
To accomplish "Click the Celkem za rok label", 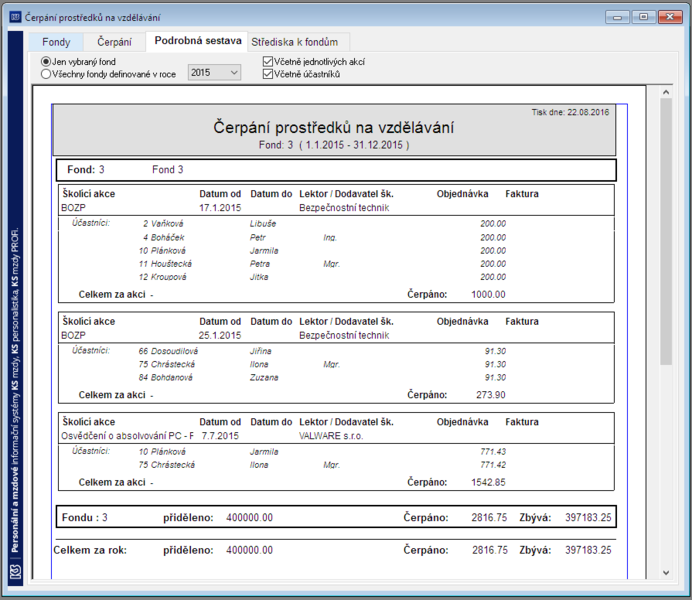I will [x=90, y=550].
